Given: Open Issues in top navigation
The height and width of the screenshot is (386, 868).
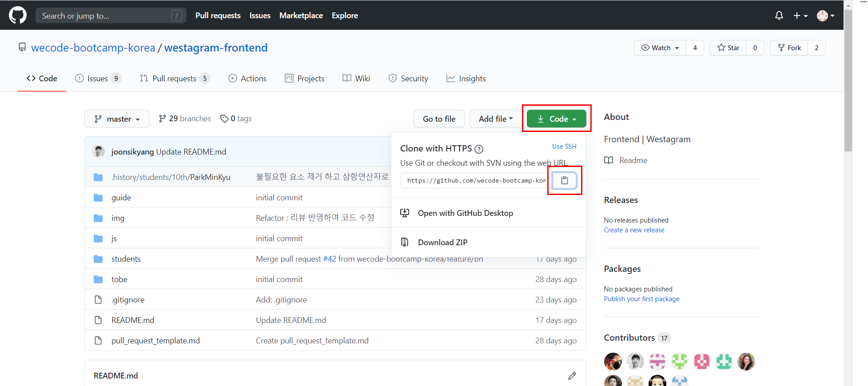Looking at the screenshot, I should click(260, 16).
